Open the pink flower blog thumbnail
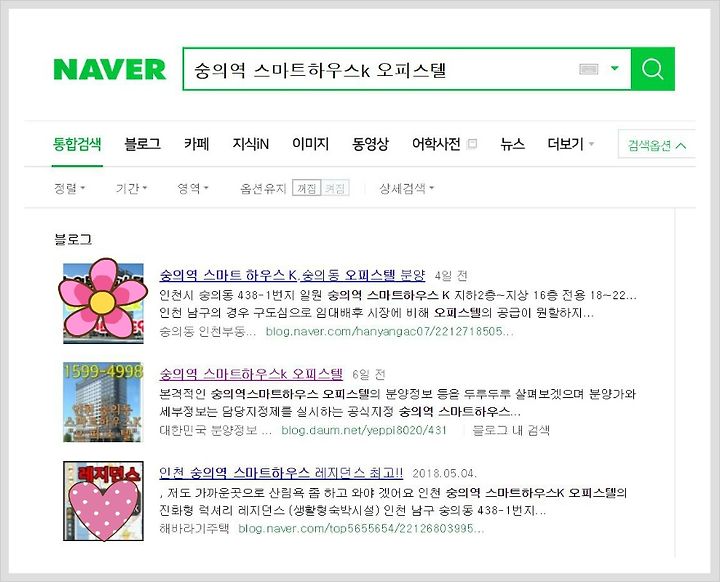 pyautogui.click(x=103, y=301)
